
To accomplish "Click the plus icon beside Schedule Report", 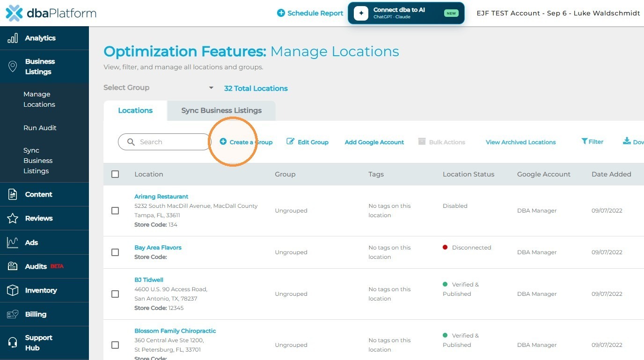I will pos(281,13).
